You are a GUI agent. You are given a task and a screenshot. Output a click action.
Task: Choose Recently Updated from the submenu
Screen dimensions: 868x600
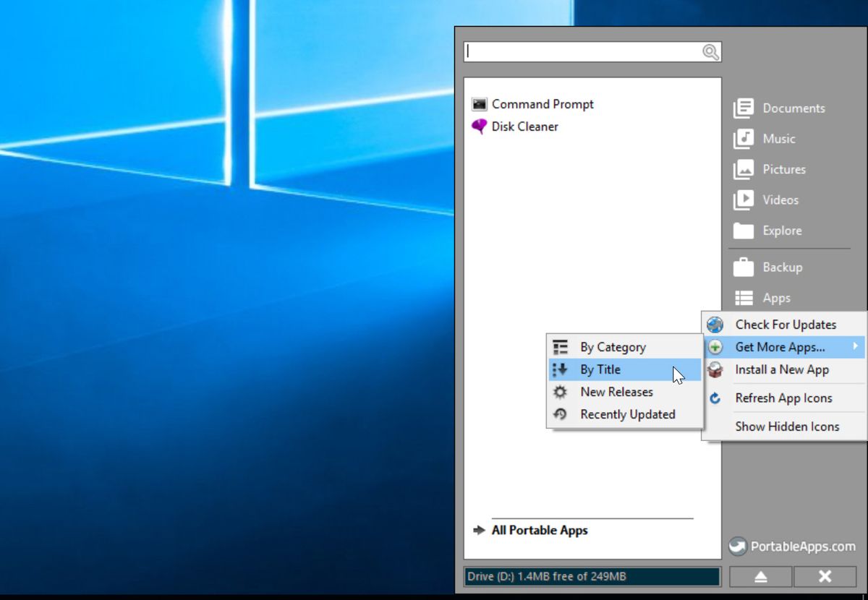[x=626, y=413]
